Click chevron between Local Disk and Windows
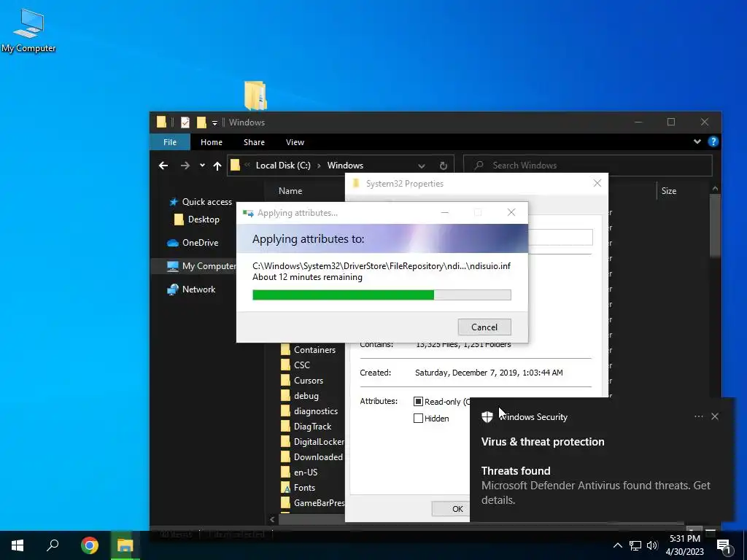The height and width of the screenshot is (560, 747). click(318, 166)
